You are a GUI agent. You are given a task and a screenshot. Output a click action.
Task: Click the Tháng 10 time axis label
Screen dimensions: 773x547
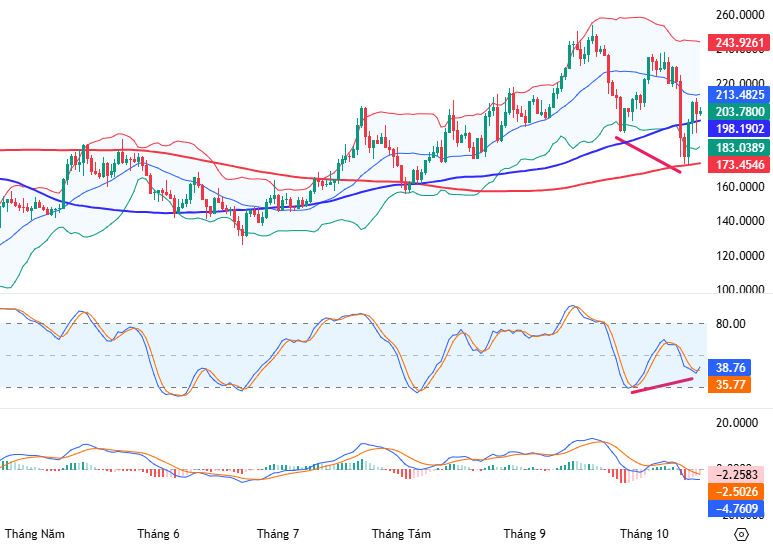tap(643, 534)
